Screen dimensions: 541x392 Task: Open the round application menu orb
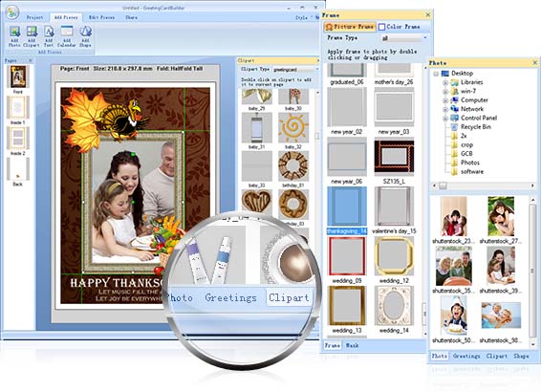click(12, 12)
